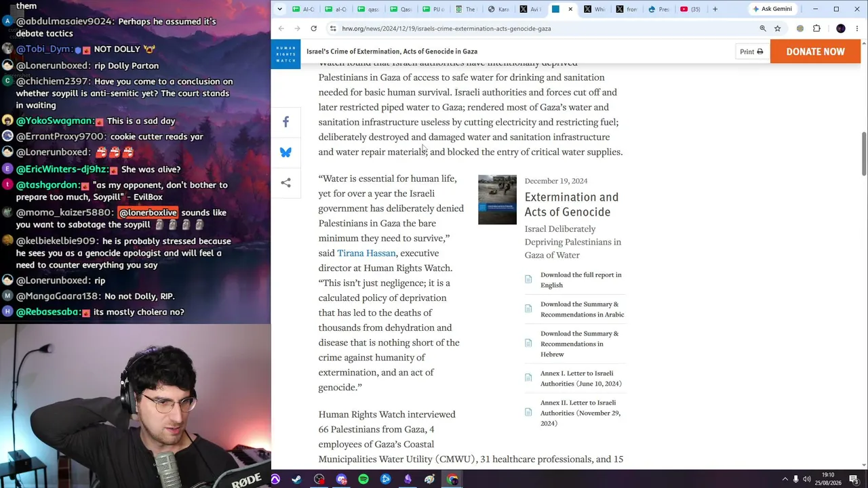This screenshot has width=868, height=488.
Task: Open the Ask Gemini button
Action: pyautogui.click(x=772, y=9)
